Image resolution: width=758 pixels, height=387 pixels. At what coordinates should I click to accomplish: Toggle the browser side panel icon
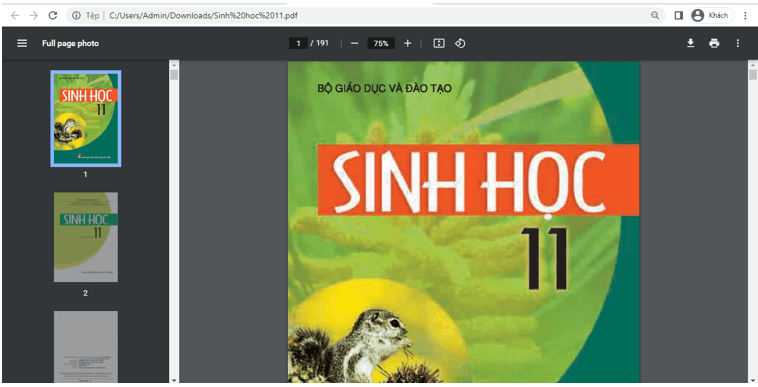pyautogui.click(x=678, y=15)
